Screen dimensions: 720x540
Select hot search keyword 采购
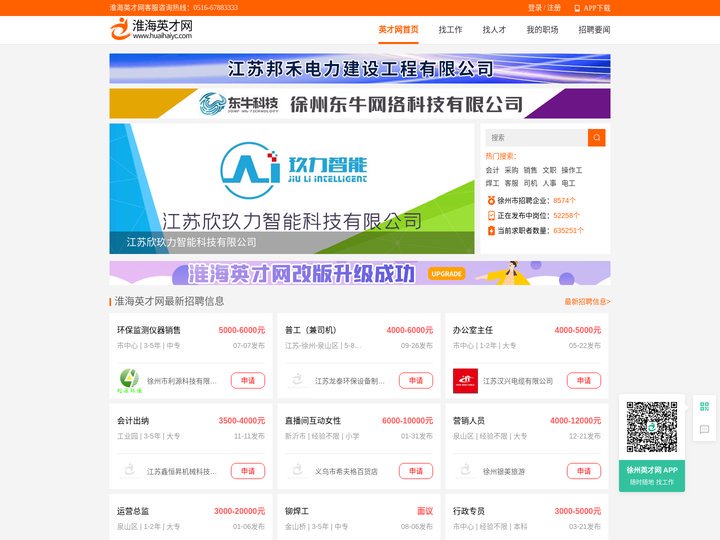(x=511, y=170)
